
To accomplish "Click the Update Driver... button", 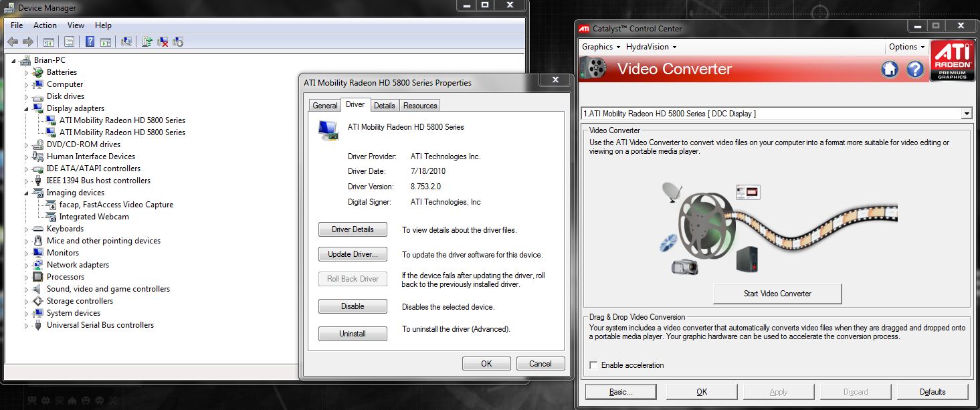I will point(353,254).
